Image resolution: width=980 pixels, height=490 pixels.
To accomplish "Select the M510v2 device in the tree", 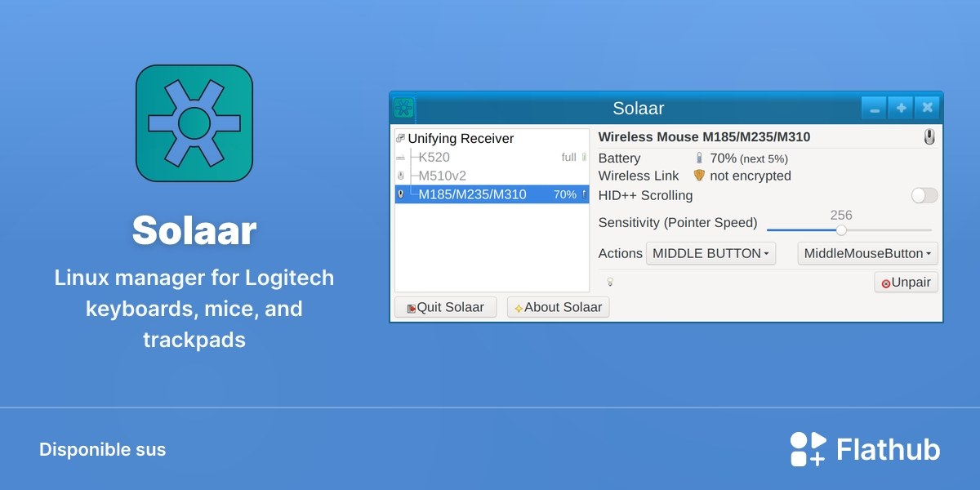I will click(492, 176).
